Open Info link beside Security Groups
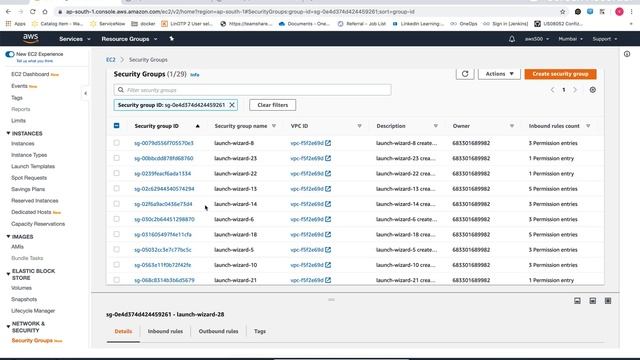Image resolution: width=640 pixels, height=360 pixels. point(195,75)
